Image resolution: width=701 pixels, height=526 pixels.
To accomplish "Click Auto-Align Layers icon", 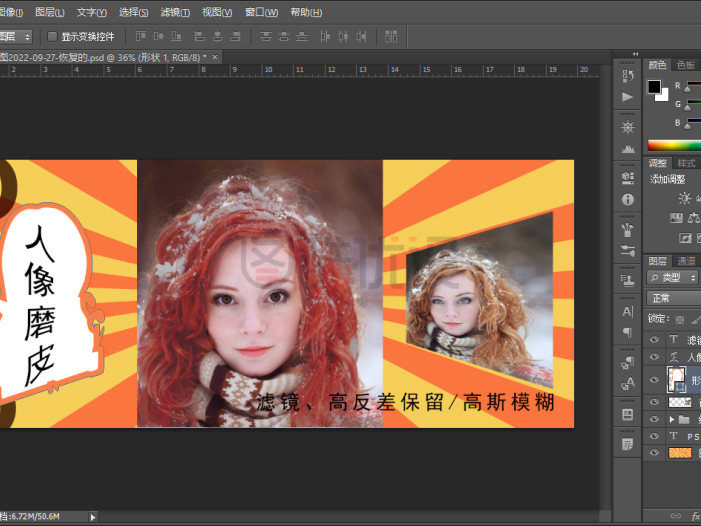I will (391, 36).
